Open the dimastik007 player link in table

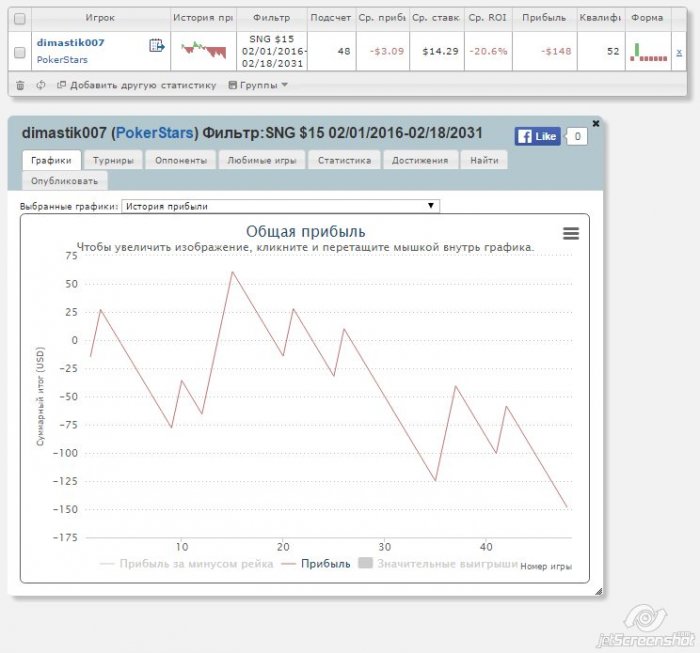click(70, 43)
